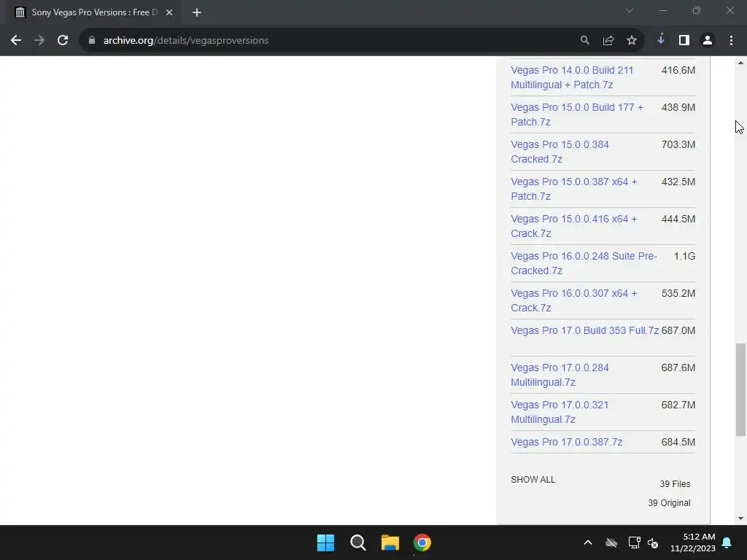Image resolution: width=747 pixels, height=560 pixels.
Task: Share this page via share icon
Action: pos(608,41)
